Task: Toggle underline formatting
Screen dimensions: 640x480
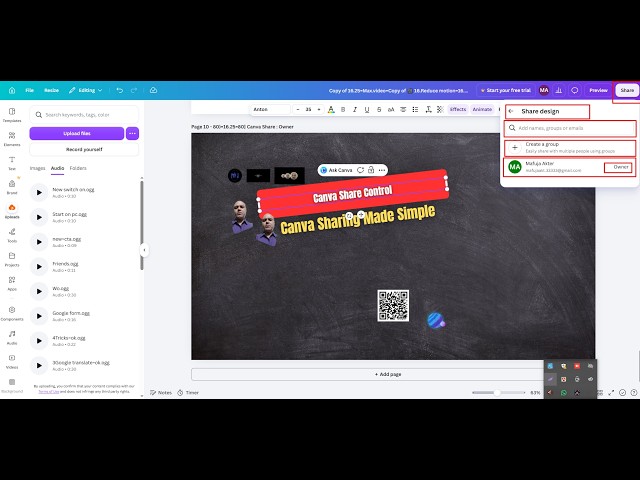Action: (367, 109)
